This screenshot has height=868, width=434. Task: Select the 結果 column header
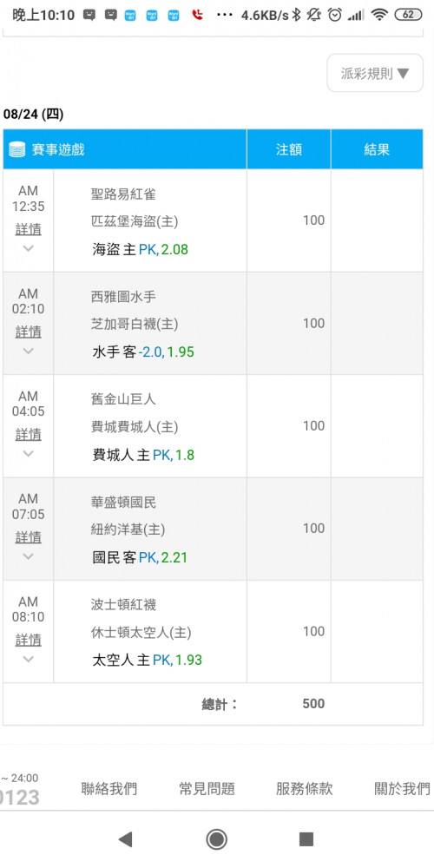[x=377, y=149]
